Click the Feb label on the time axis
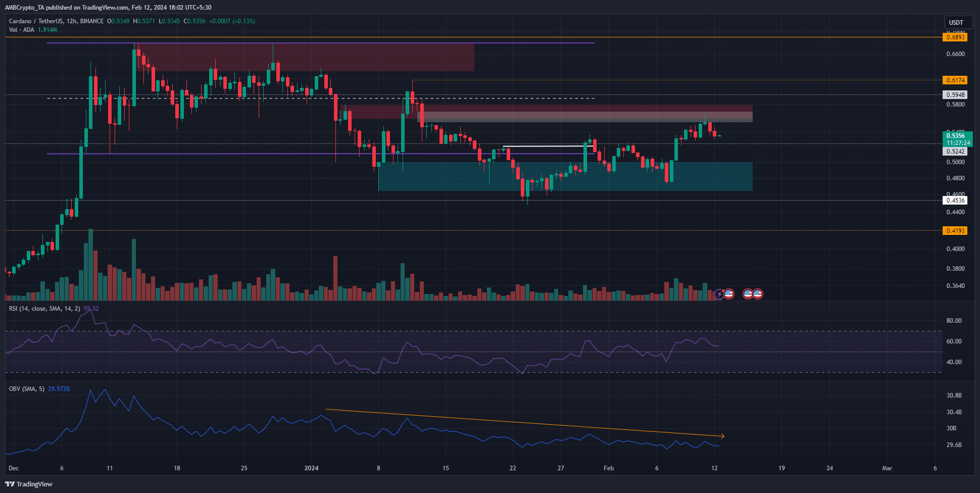The width and height of the screenshot is (980, 493). coord(609,468)
